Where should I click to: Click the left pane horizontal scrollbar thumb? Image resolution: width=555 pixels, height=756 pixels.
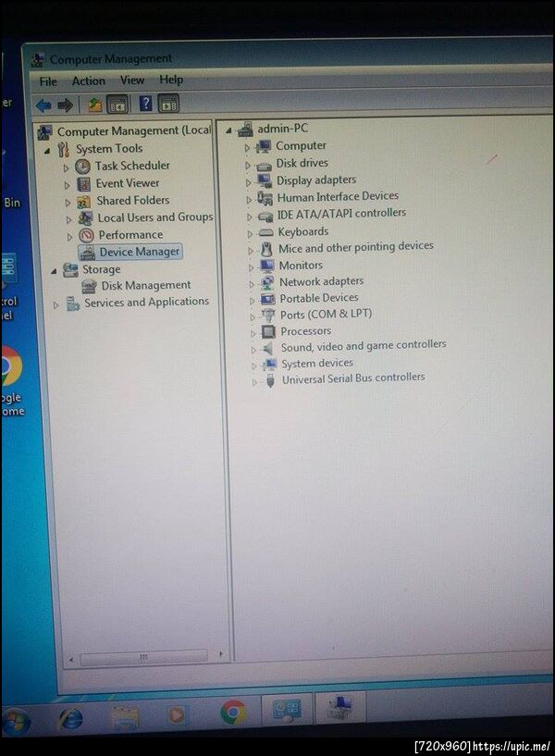[x=143, y=657]
